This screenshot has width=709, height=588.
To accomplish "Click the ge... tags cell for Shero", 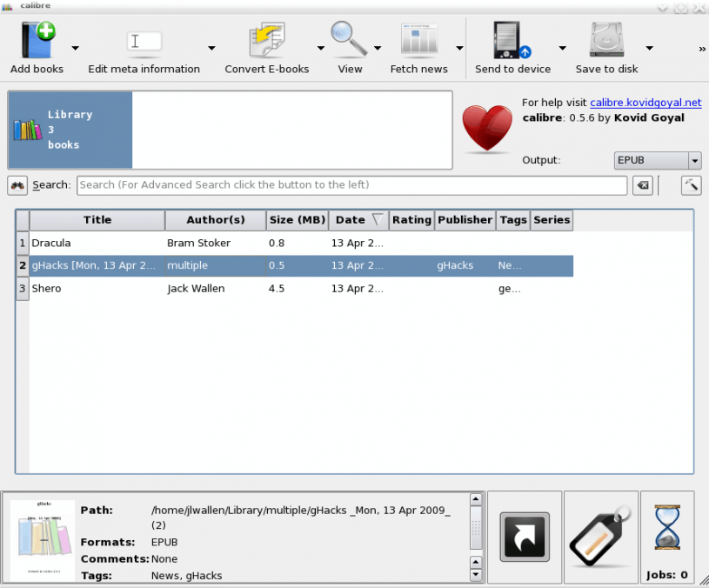I will pos(513,289).
